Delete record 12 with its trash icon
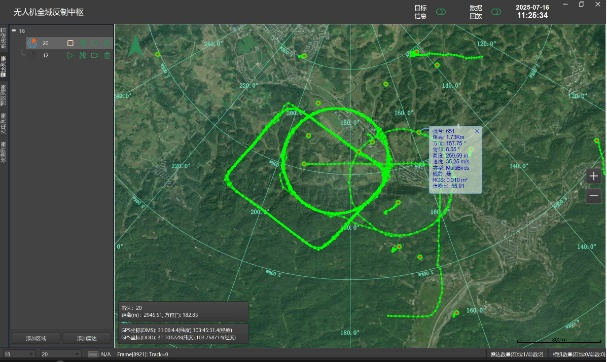This screenshot has width=607, height=362. coord(107,55)
